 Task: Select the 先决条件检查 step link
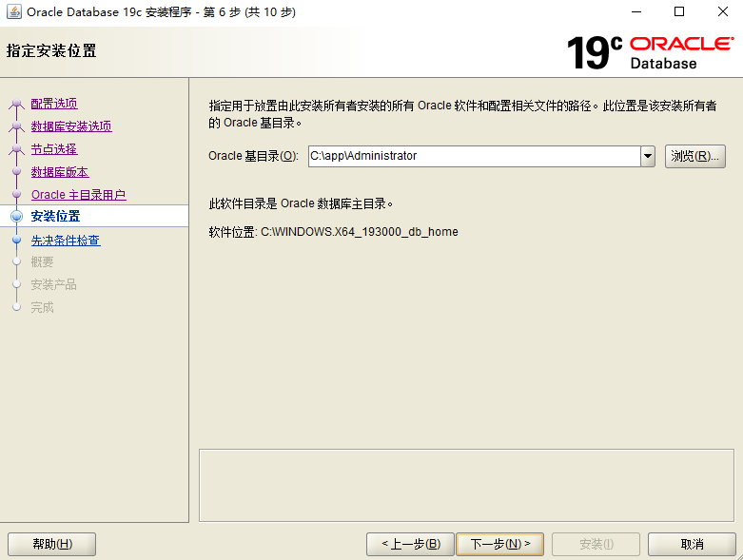66,241
